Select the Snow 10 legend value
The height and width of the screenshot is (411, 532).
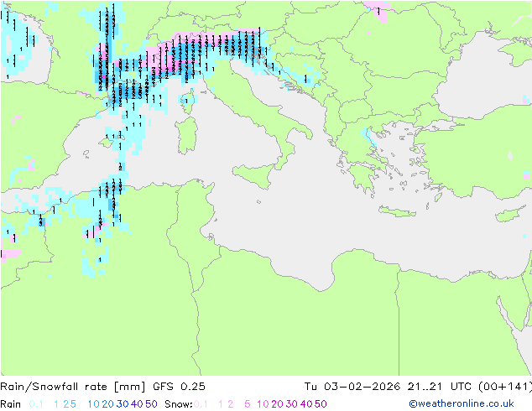[x=263, y=404]
